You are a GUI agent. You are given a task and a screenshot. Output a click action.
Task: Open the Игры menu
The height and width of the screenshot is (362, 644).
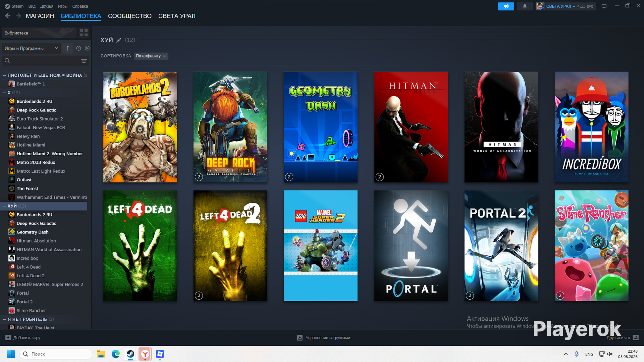tap(63, 6)
